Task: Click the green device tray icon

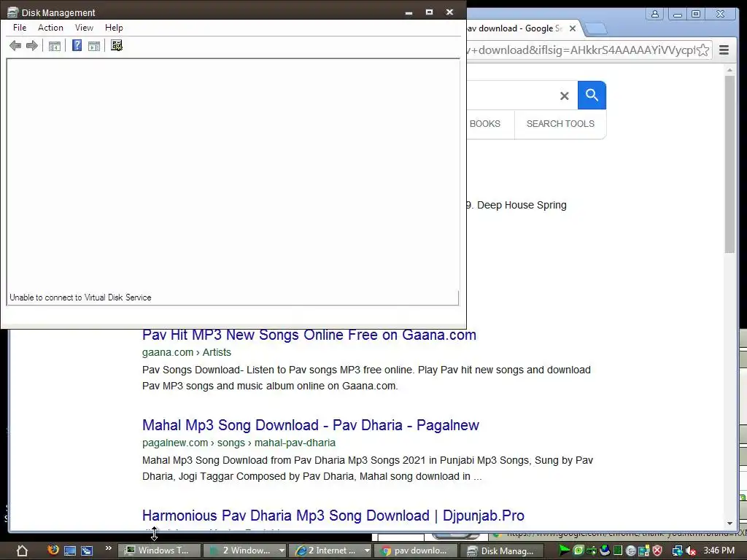Action: (x=592, y=551)
